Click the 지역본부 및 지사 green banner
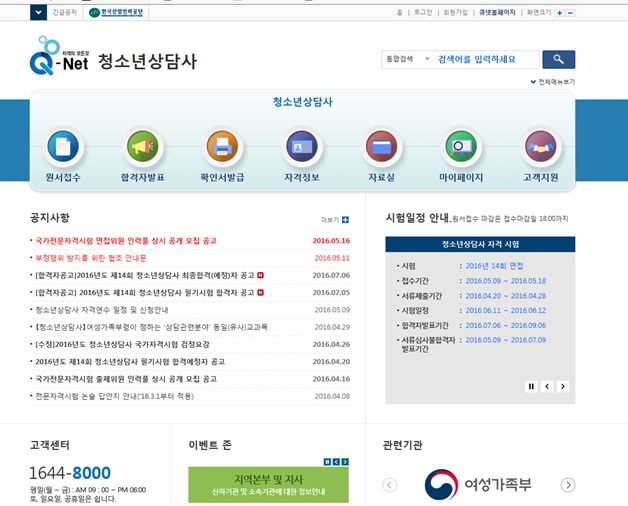Screen dimensions: 628x506 [268, 484]
